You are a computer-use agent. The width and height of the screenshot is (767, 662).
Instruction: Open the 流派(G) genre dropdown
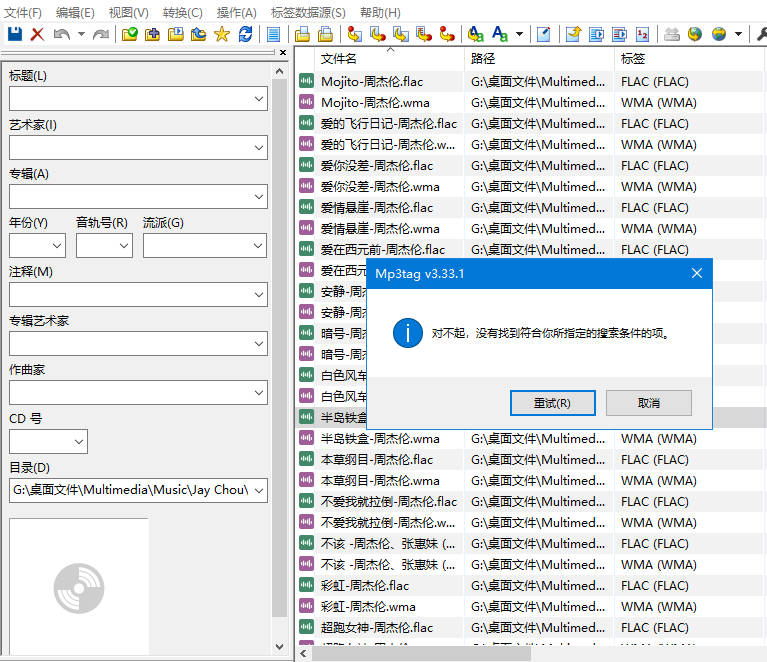click(x=259, y=246)
